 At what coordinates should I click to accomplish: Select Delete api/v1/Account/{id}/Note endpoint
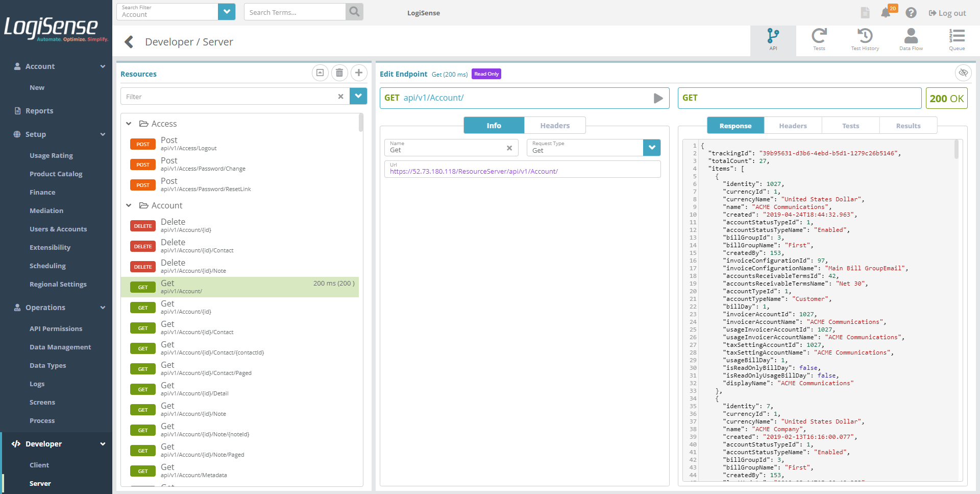coord(240,267)
